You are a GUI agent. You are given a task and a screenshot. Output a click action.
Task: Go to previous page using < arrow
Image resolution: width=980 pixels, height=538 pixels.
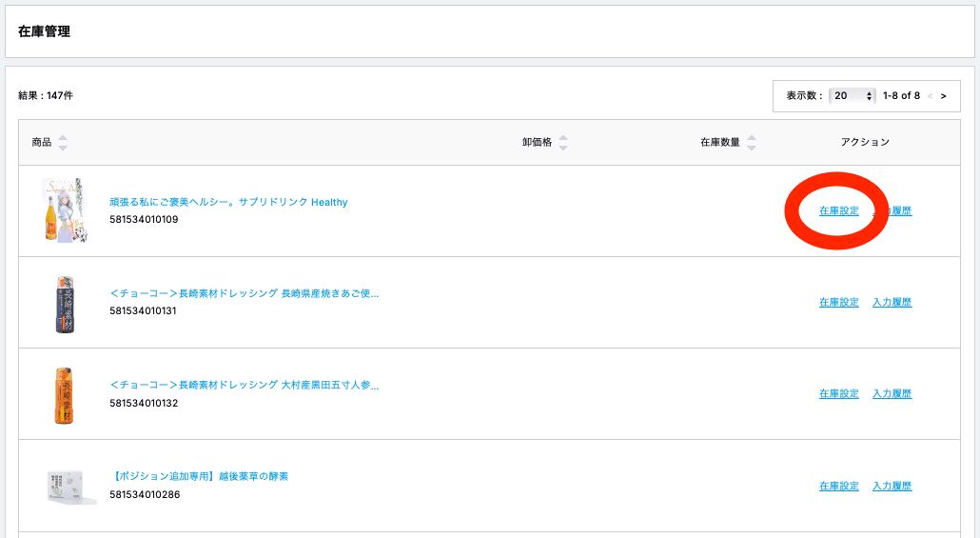[931, 96]
